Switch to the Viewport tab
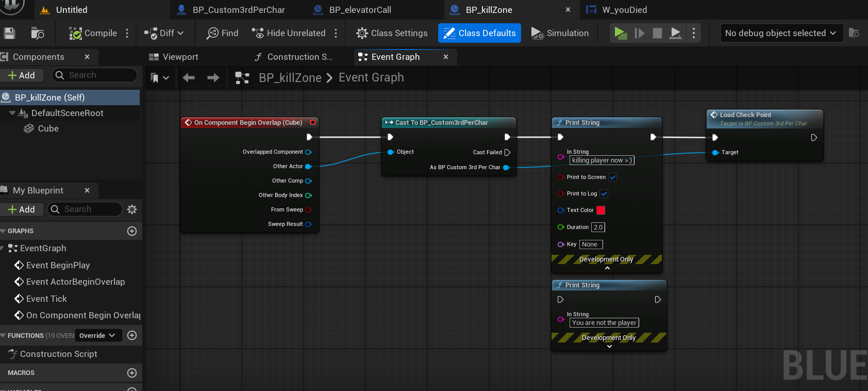The height and width of the screenshot is (391, 868). [173, 57]
